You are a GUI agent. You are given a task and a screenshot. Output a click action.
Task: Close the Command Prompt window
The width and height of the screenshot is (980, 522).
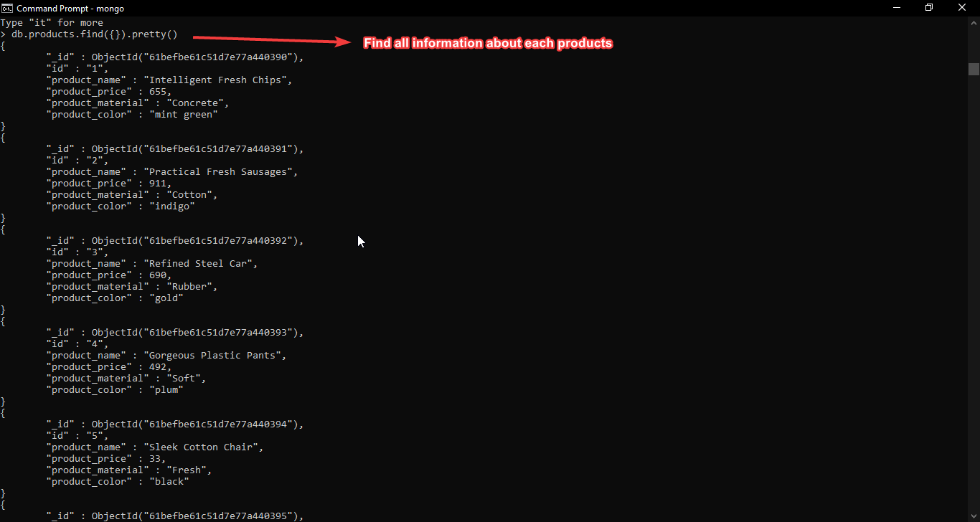[x=962, y=8]
